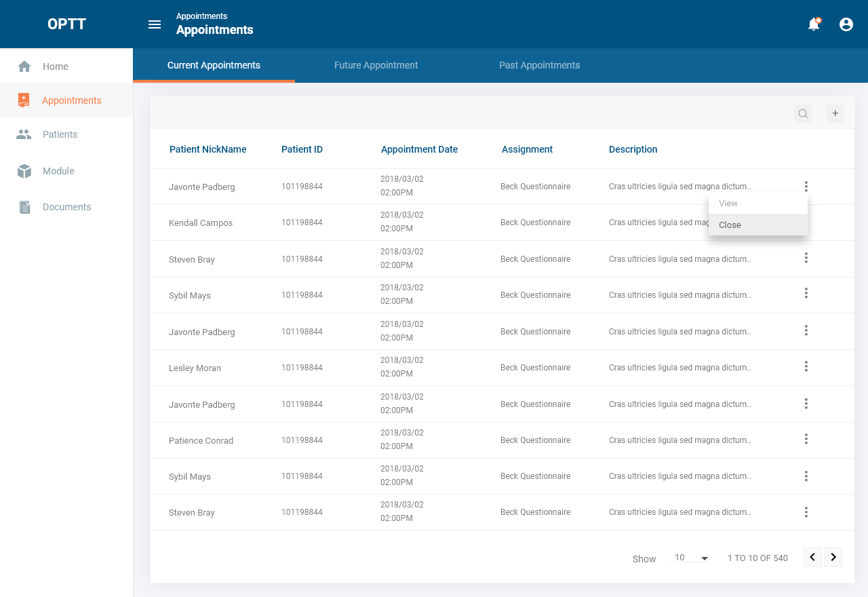Open the user account profile icon

click(x=846, y=24)
